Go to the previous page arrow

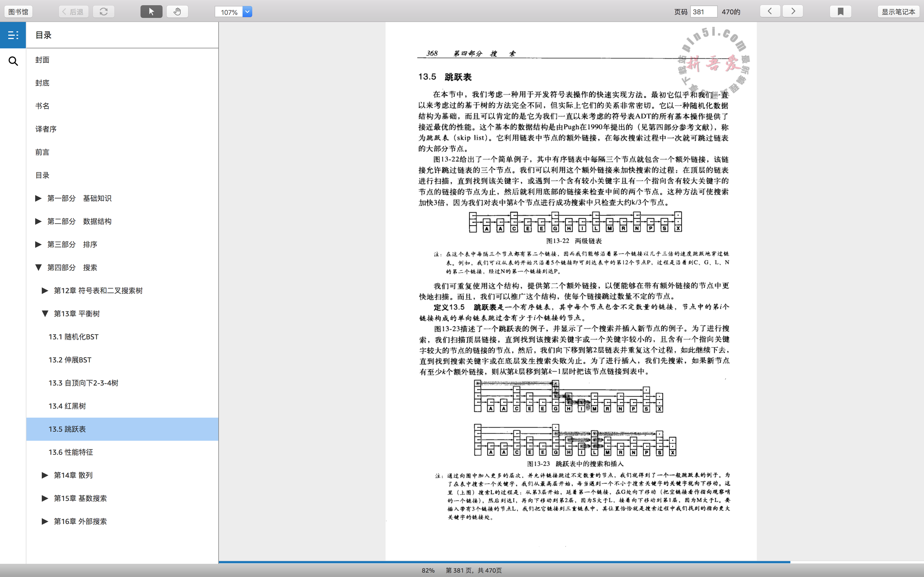pyautogui.click(x=770, y=11)
